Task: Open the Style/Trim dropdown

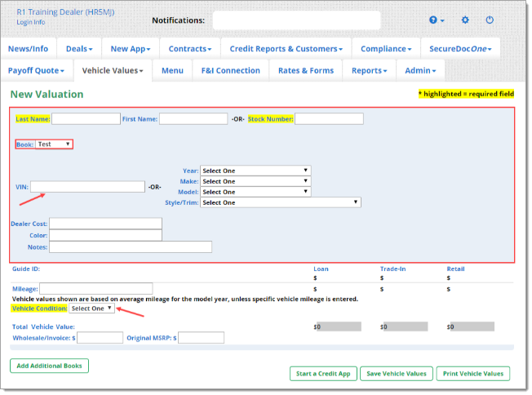Action: [x=281, y=202]
